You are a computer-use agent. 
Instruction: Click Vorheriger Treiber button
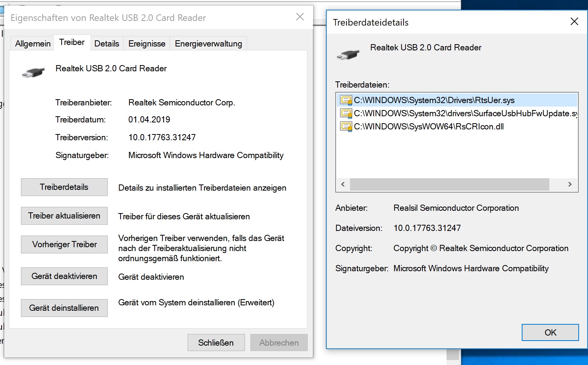(x=64, y=244)
